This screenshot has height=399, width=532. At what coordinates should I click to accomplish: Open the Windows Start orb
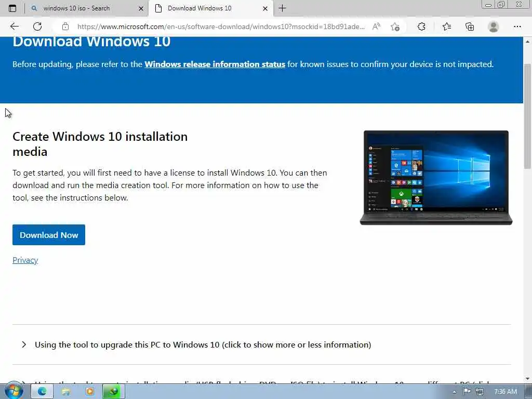(14, 390)
